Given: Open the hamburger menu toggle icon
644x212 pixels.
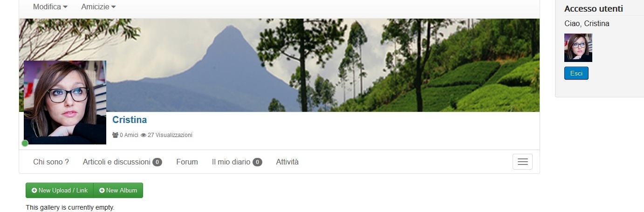Looking at the screenshot, I should 522,162.
